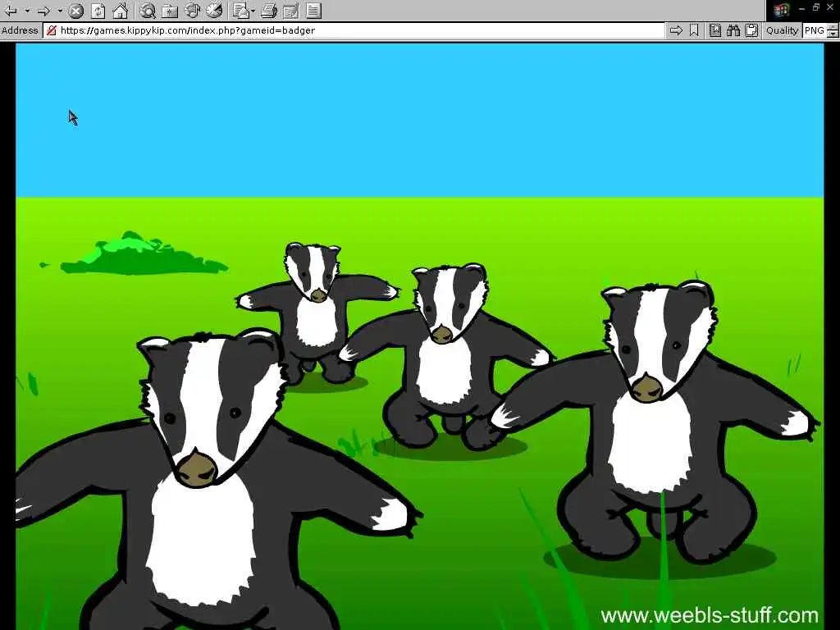This screenshot has width=840, height=630.
Task: Click the binoculars find icon
Action: (x=733, y=30)
